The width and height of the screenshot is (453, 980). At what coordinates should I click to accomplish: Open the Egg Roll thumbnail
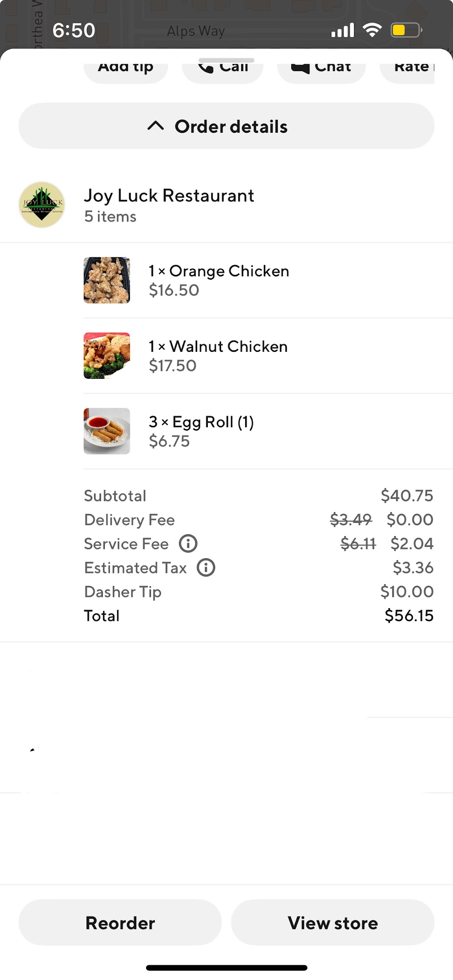tap(107, 431)
